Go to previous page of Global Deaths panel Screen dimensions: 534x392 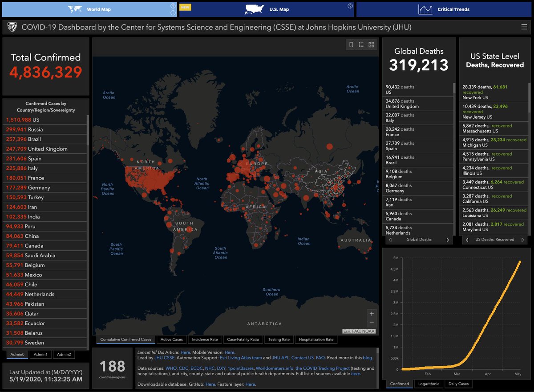click(390, 240)
